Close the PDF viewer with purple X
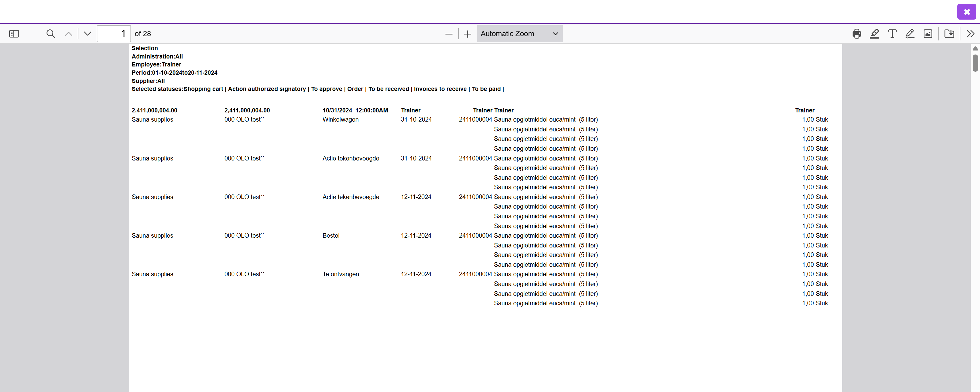Screen dimensions: 980x392 point(967,12)
